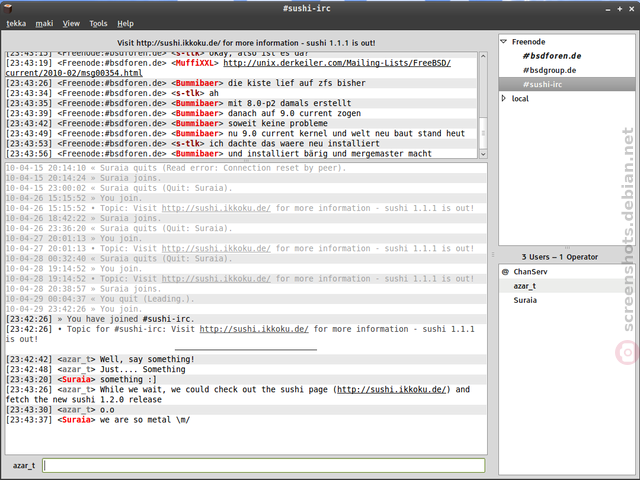Open sushi.ikkoku.de link in 23:42:26 topic line
Viewport: 640px width, 480px height.
point(254,329)
